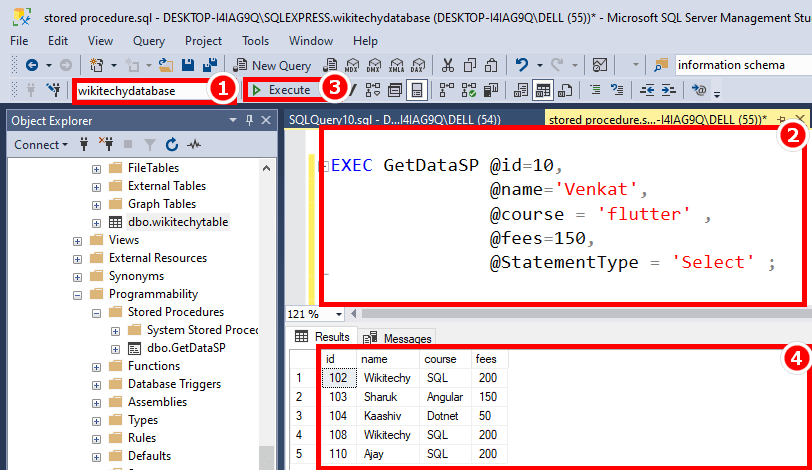Viewport: 812px width, 470px height.
Task: Refresh the Object Explorer tree
Action: (x=172, y=144)
